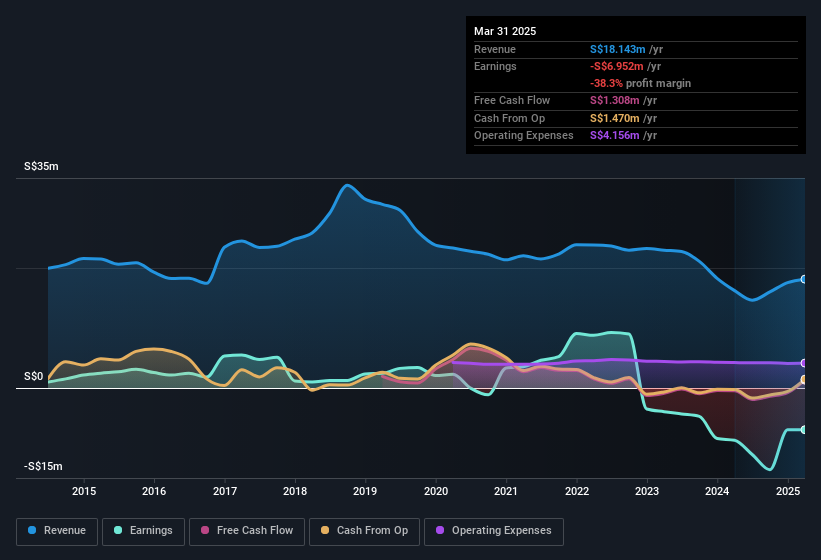Select the Cash From Op endpoint marker

804,379
